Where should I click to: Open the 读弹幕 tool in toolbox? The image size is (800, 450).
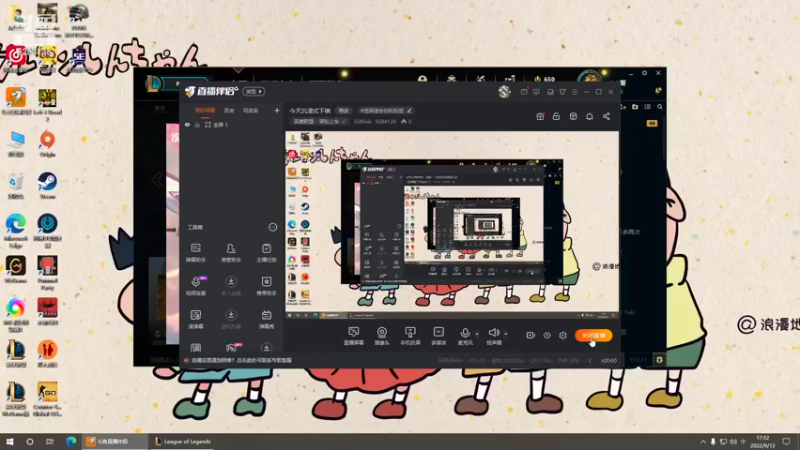coord(195,319)
